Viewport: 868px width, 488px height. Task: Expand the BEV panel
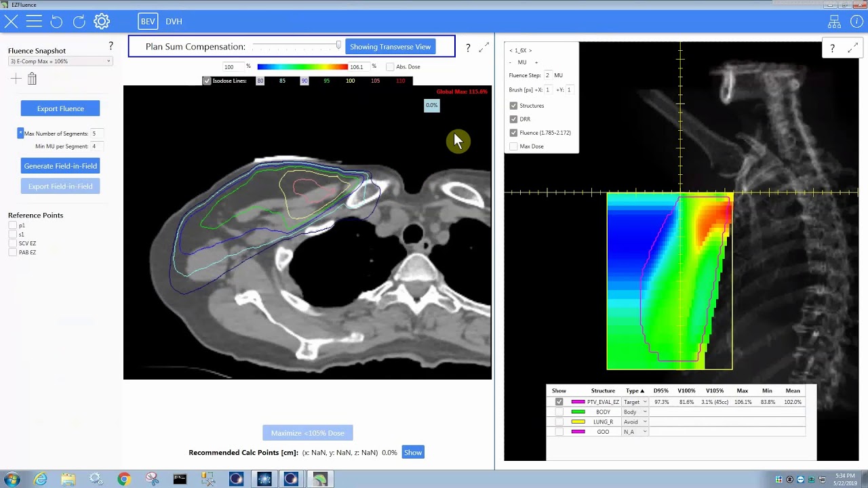[852, 48]
